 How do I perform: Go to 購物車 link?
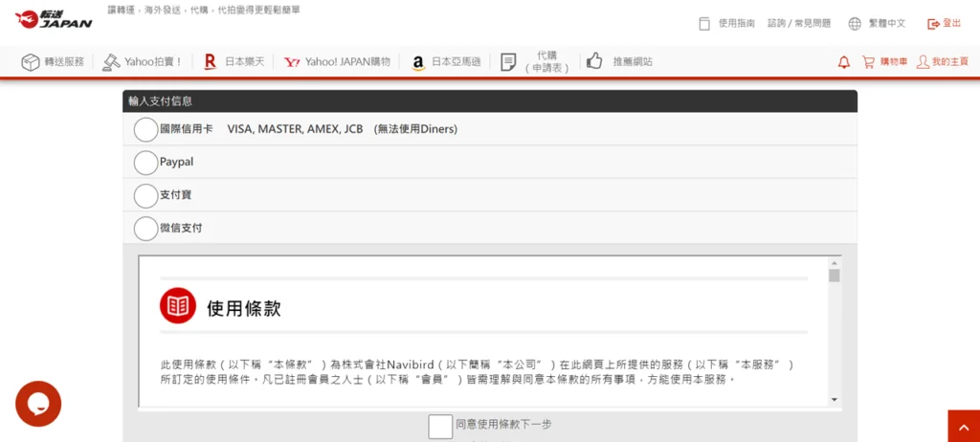(x=894, y=62)
